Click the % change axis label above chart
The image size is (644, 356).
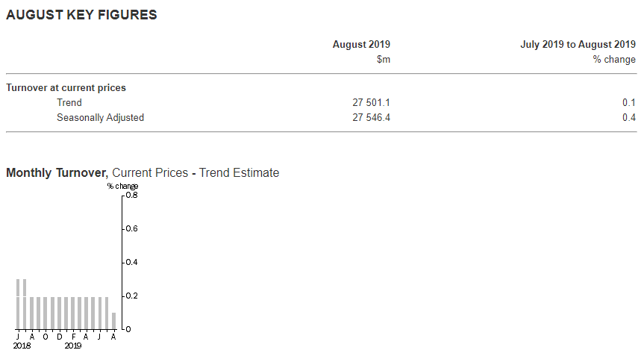(x=122, y=186)
